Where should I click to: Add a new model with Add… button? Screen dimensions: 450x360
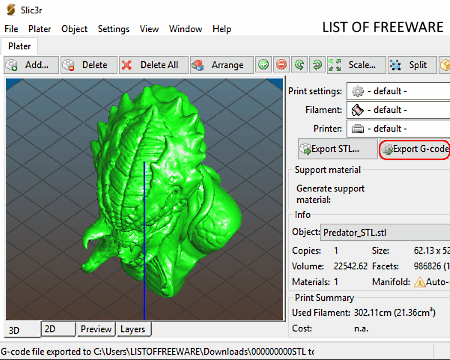pos(31,65)
